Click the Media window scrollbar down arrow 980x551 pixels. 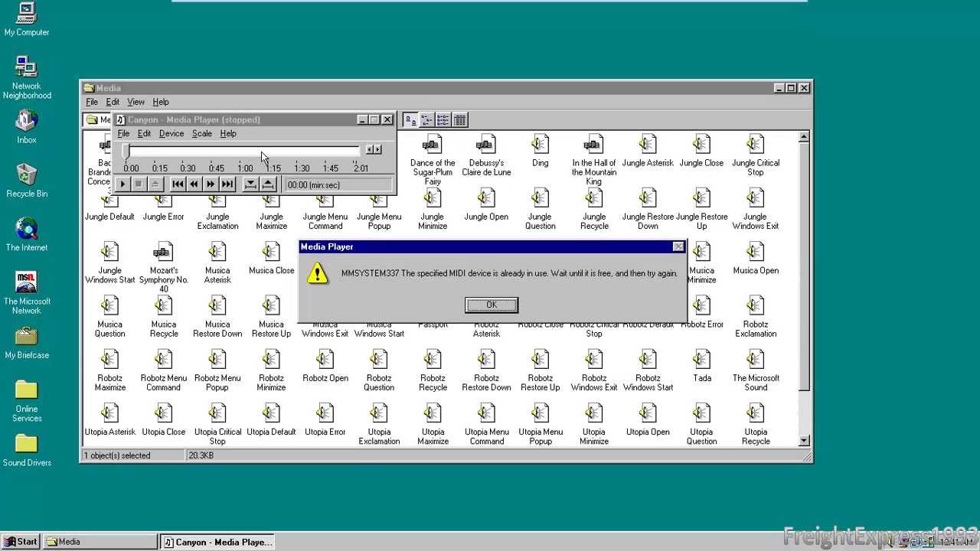(804, 441)
